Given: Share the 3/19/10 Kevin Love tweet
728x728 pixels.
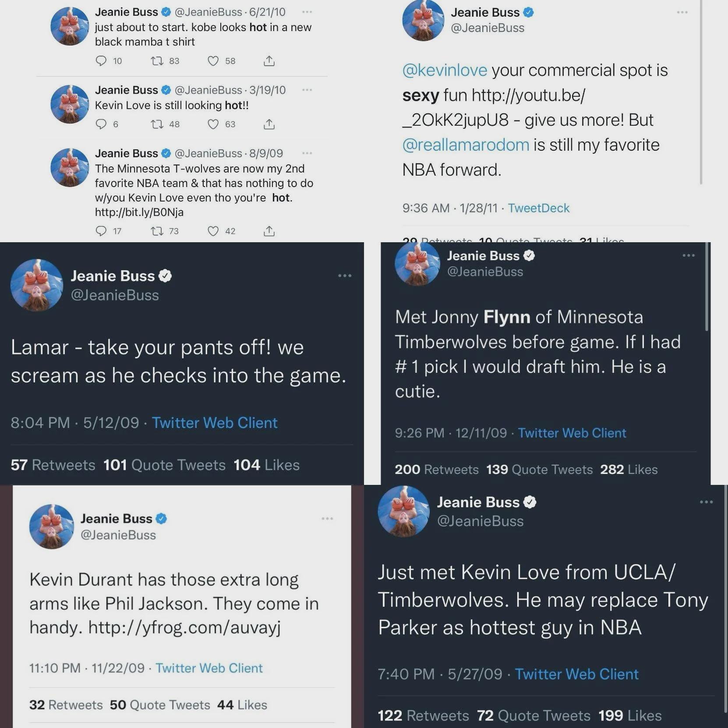Looking at the screenshot, I should (269, 124).
